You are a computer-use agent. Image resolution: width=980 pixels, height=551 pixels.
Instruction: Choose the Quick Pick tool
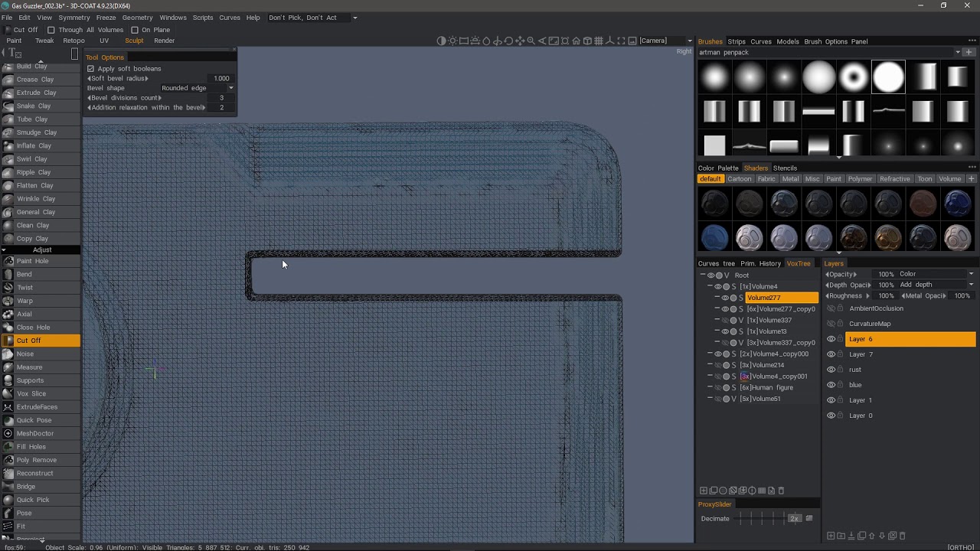[x=40, y=500]
